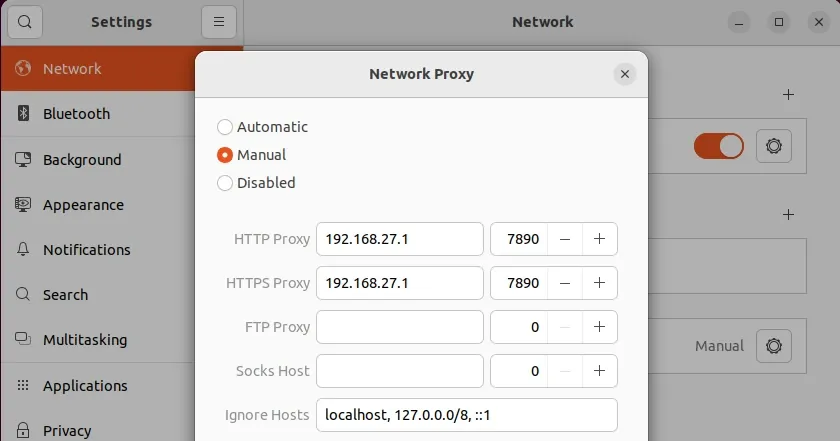Viewport: 840px width, 441px height.
Task: Close the Network Proxy dialog
Action: (625, 74)
